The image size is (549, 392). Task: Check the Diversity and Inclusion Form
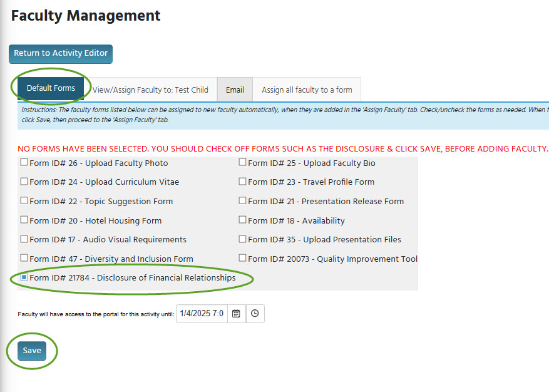tap(24, 258)
